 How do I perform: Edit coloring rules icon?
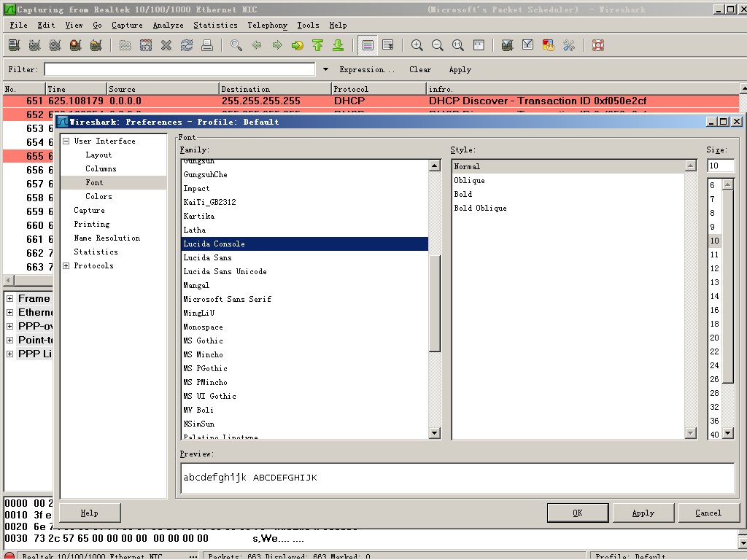549,45
